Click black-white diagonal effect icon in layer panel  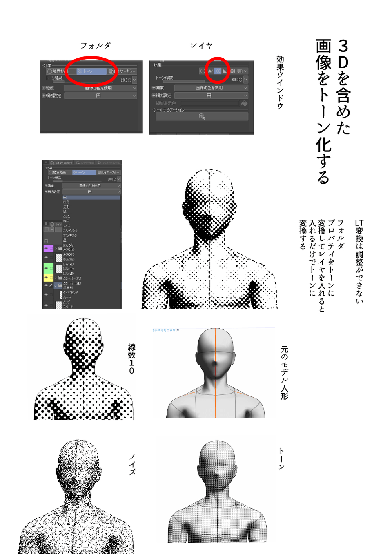(x=225, y=71)
